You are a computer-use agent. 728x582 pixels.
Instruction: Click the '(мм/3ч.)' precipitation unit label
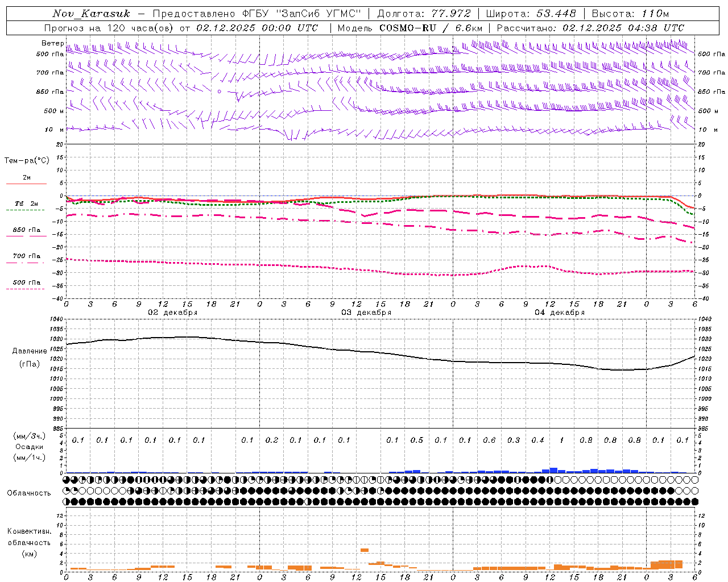pyautogui.click(x=30, y=436)
